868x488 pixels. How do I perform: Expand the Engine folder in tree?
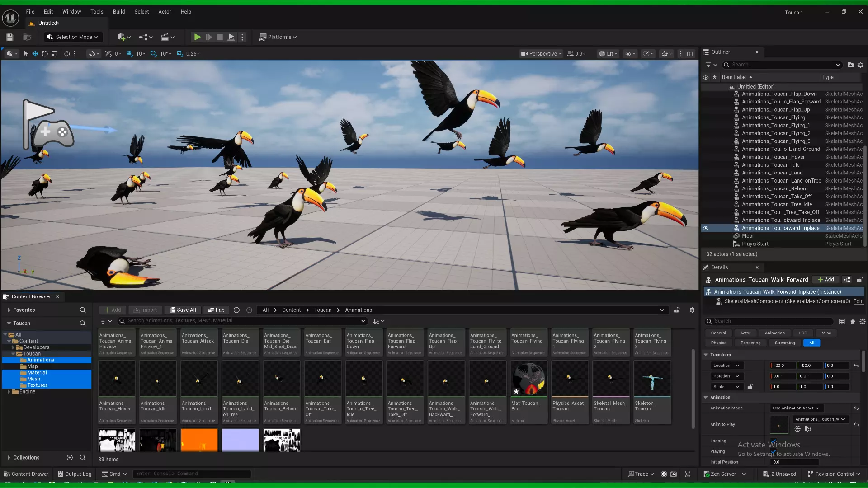pyautogui.click(x=9, y=392)
